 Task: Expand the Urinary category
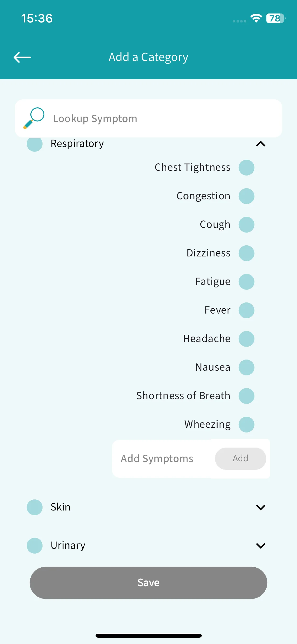[x=261, y=546]
